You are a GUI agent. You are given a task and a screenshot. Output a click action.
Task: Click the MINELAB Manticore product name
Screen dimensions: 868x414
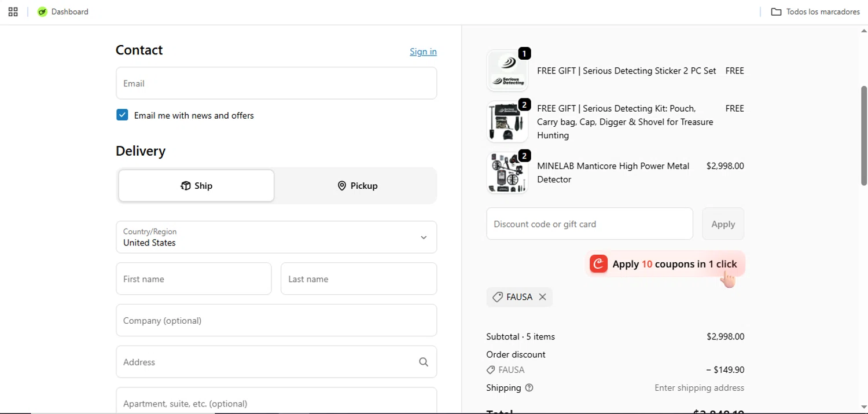[613, 173]
